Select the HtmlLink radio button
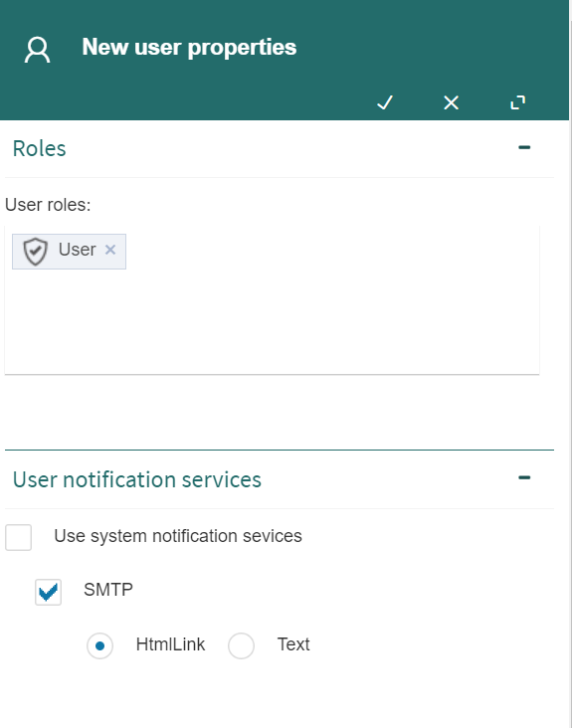572x728 pixels. (99, 645)
